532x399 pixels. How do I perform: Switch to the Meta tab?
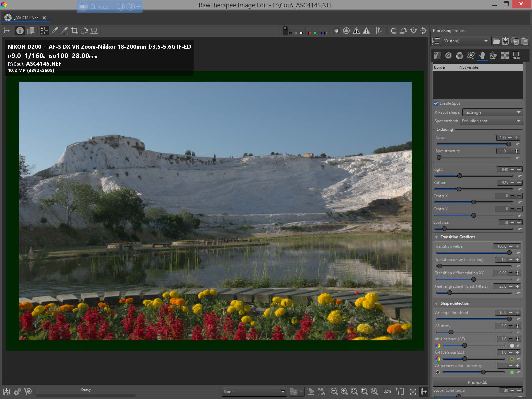click(x=516, y=55)
